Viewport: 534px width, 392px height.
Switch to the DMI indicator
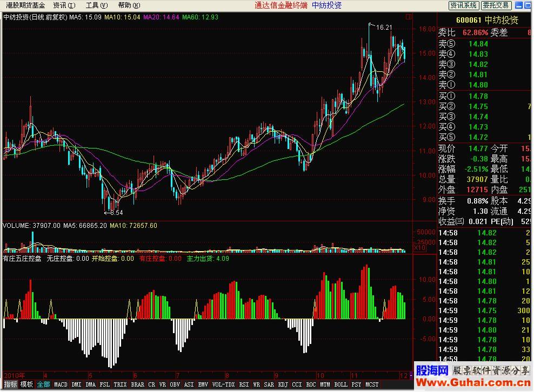(76, 384)
